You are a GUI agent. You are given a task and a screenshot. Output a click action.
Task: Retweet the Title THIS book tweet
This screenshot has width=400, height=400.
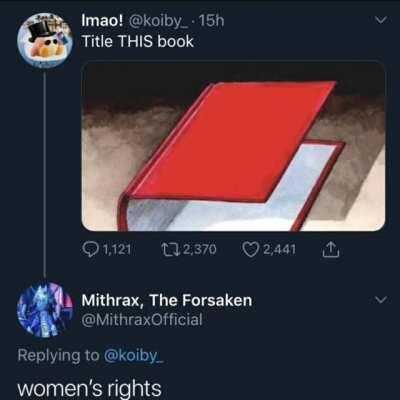tap(171, 249)
